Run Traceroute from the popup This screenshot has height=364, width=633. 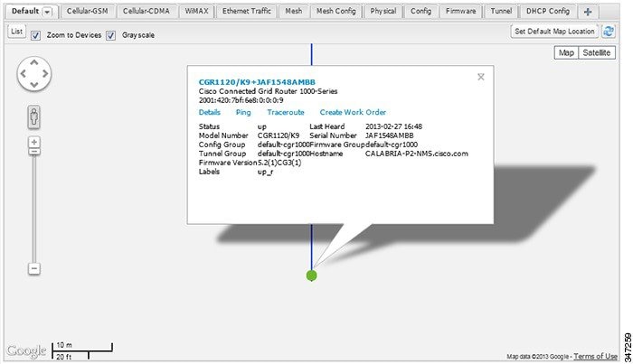point(286,113)
